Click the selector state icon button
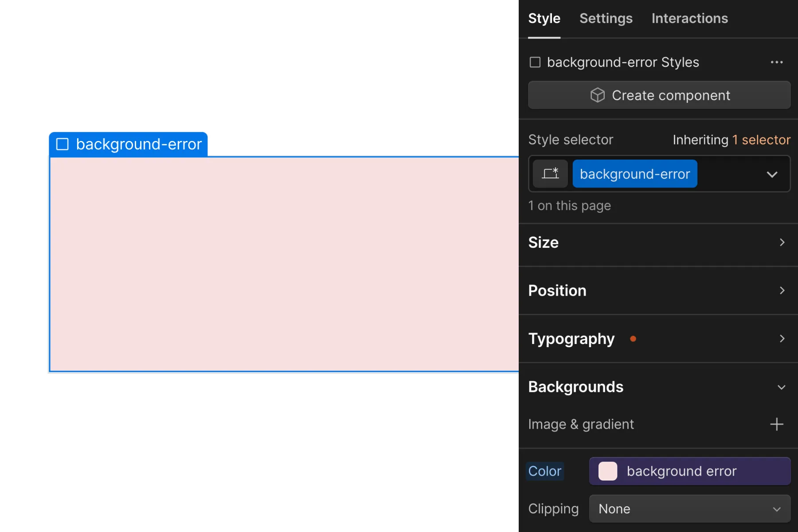This screenshot has width=798, height=532. (x=550, y=174)
